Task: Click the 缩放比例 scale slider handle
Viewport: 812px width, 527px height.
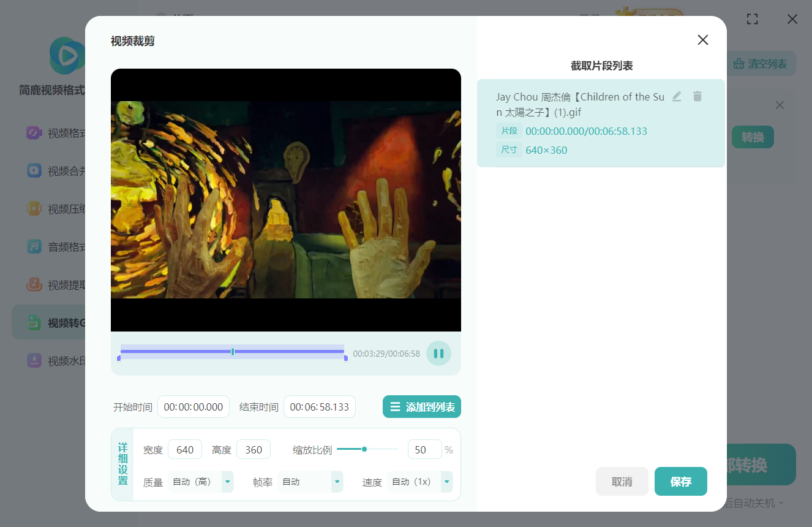Action: [x=364, y=449]
